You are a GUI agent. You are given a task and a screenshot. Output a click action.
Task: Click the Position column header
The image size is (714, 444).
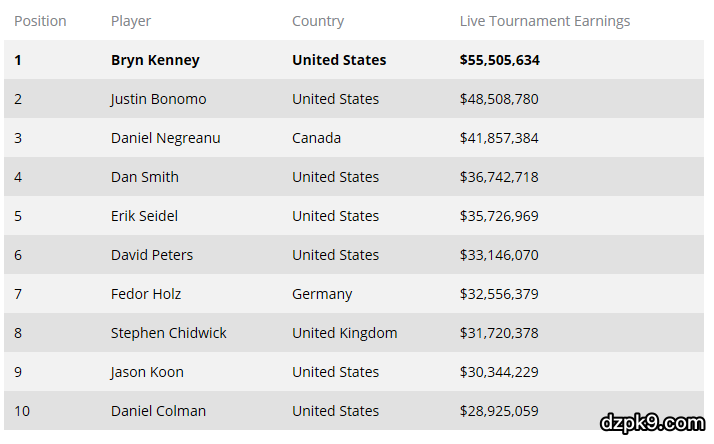(x=41, y=21)
